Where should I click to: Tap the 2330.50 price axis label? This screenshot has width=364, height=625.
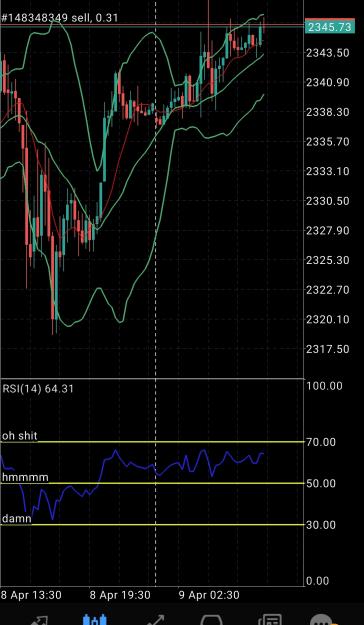click(x=328, y=201)
